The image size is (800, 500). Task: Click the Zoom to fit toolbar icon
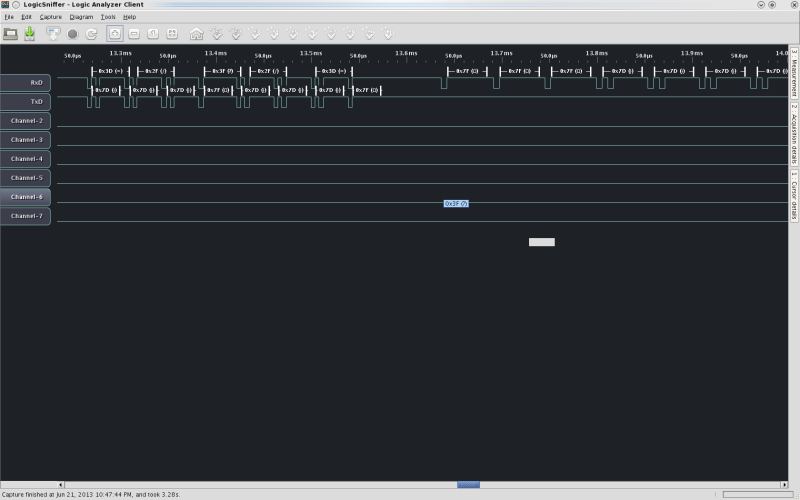(172, 34)
